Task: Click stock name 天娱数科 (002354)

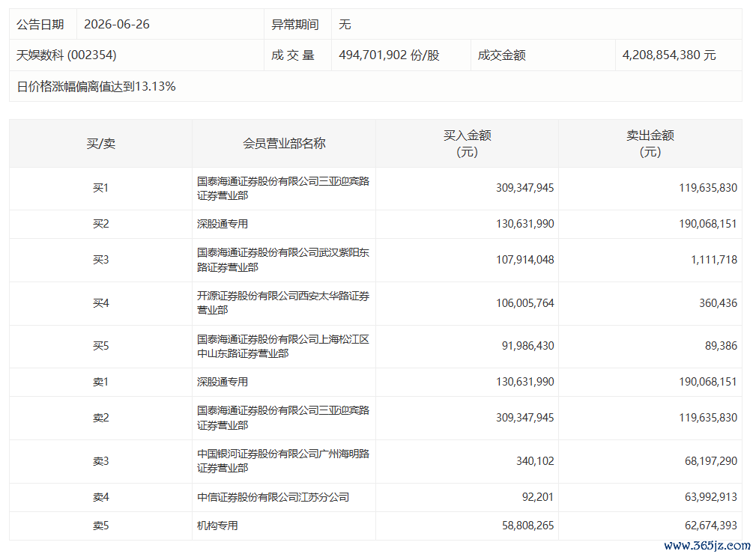Action: point(67,55)
